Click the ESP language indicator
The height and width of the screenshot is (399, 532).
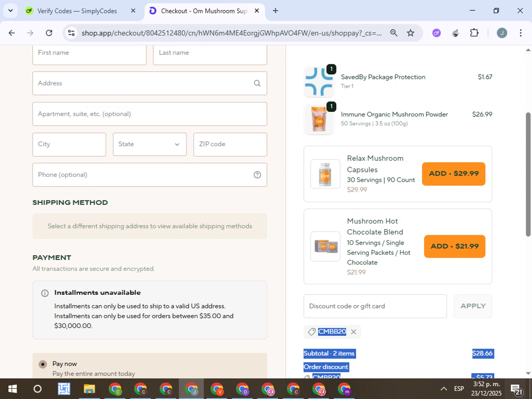click(x=459, y=389)
